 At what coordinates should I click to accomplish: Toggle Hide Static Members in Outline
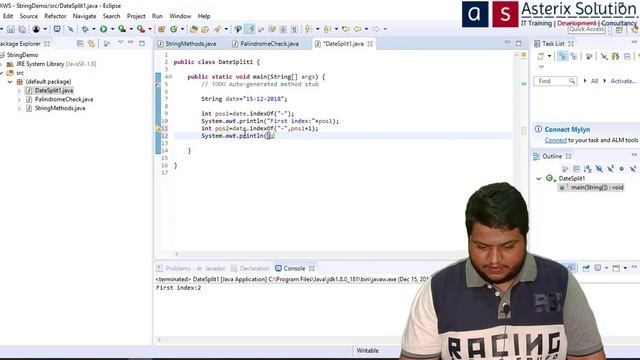pos(610,169)
